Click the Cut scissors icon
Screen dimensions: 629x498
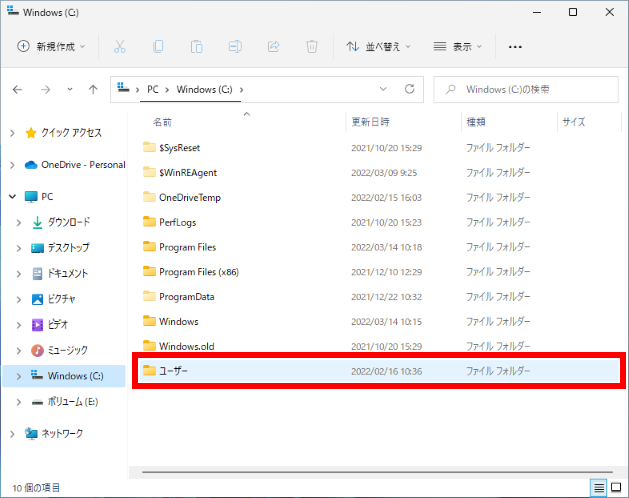click(x=120, y=47)
